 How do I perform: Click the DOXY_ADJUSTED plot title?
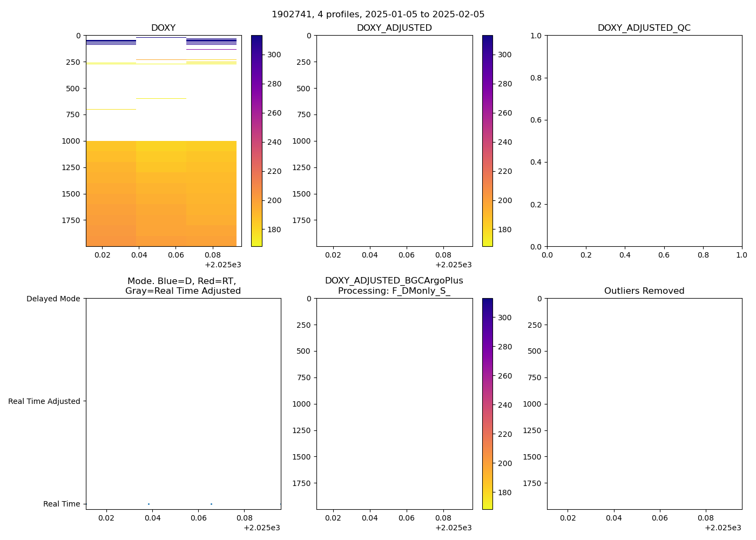[x=394, y=28]
